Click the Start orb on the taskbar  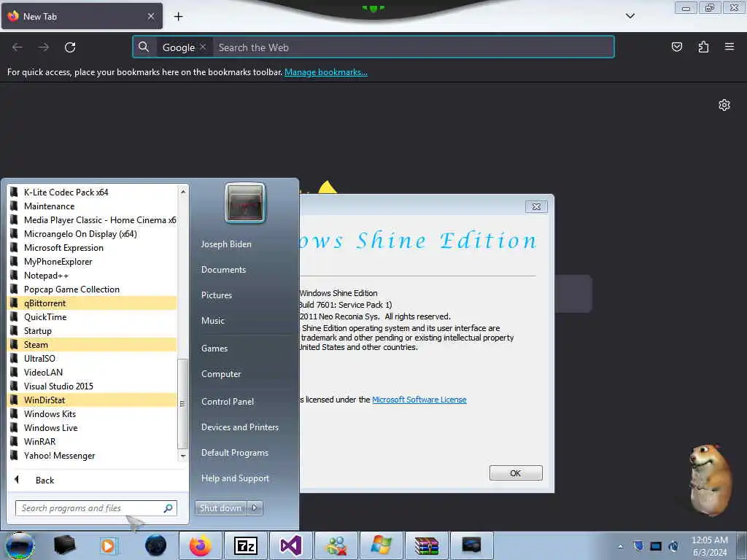point(20,545)
